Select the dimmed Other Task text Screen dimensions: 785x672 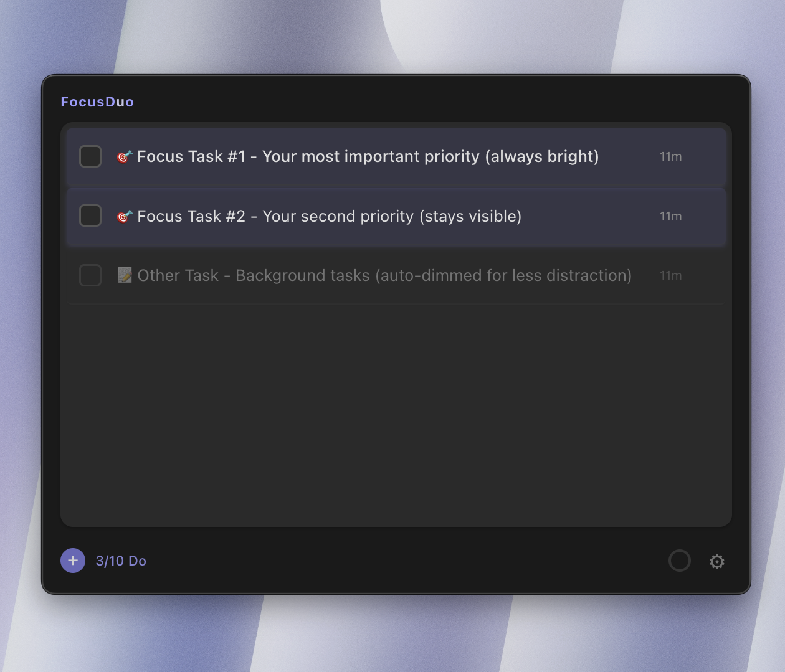384,275
